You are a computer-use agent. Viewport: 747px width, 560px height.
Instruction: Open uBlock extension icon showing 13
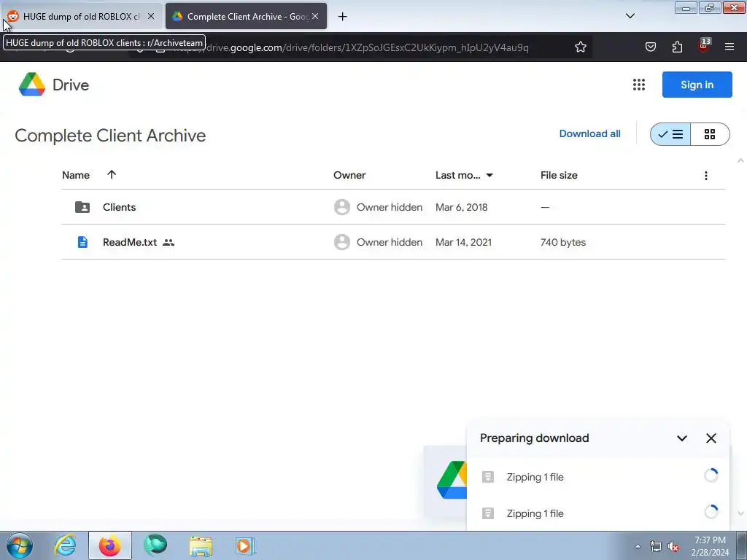(x=704, y=46)
